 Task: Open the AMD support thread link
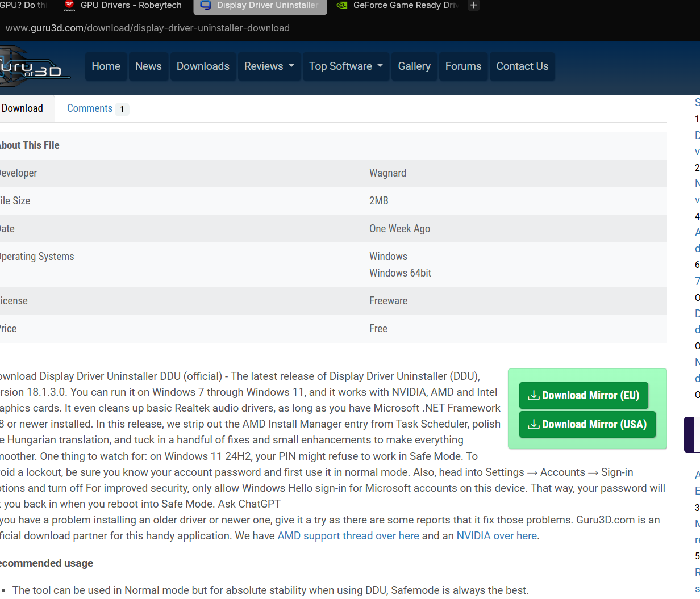coord(348,536)
